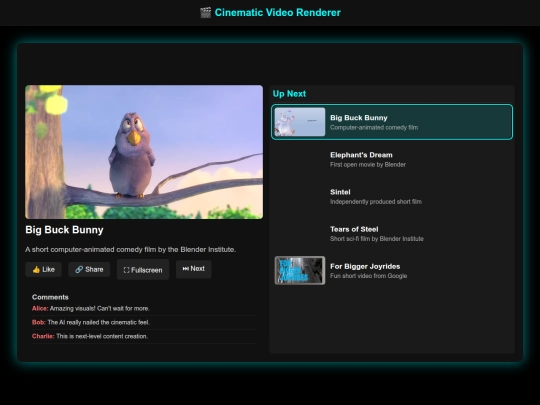The height and width of the screenshot is (405, 540).
Task: Click the Comments heading
Action: click(x=50, y=297)
